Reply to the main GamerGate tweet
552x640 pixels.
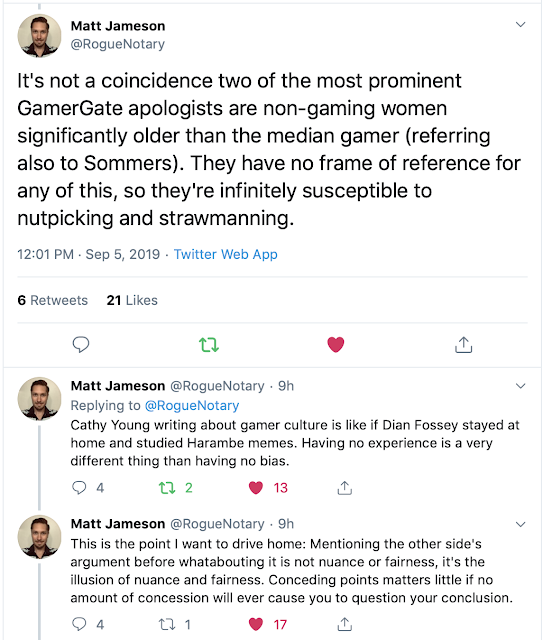pos(81,344)
